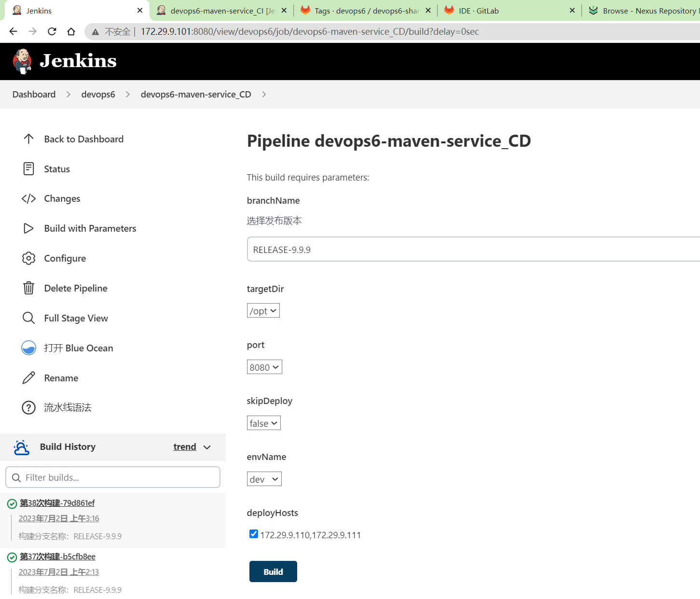This screenshot has height=599, width=700.
Task: Open the port dropdown showing 8080
Action: tap(264, 367)
